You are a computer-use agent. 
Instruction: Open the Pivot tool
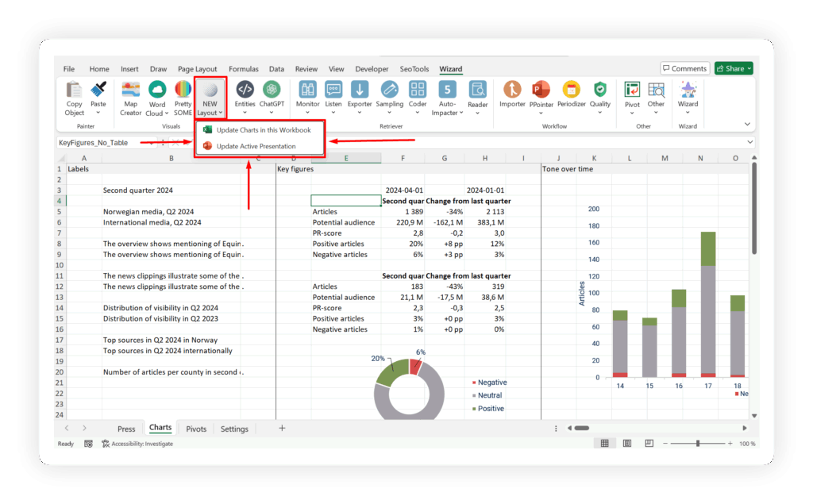point(632,90)
